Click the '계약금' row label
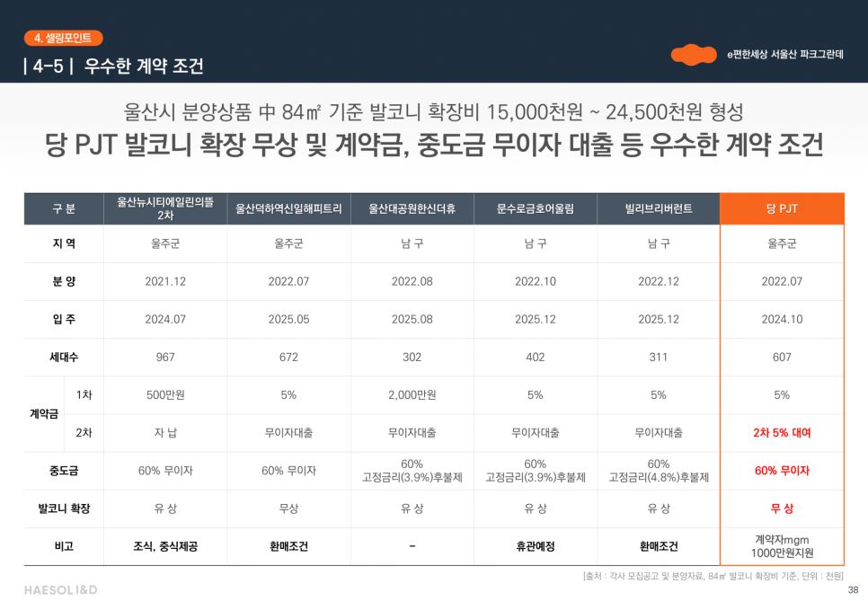868x601 pixels. (44, 414)
